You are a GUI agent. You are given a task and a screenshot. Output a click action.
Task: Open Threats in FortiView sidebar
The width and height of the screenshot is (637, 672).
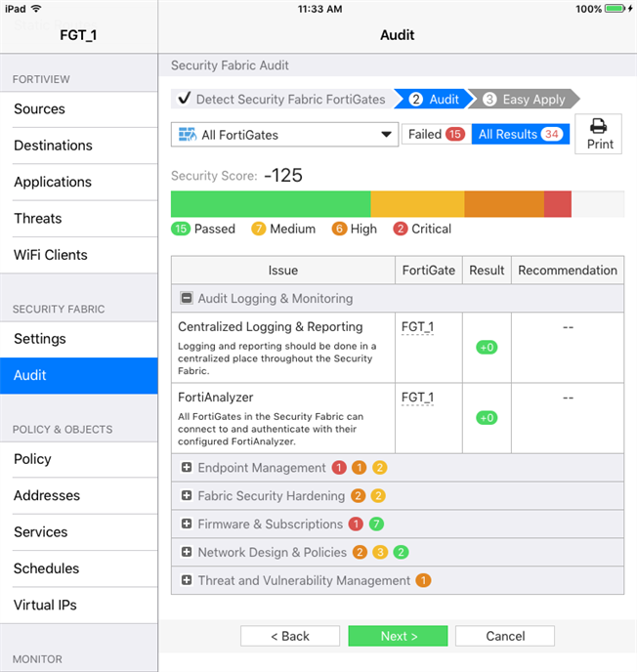pyautogui.click(x=38, y=219)
